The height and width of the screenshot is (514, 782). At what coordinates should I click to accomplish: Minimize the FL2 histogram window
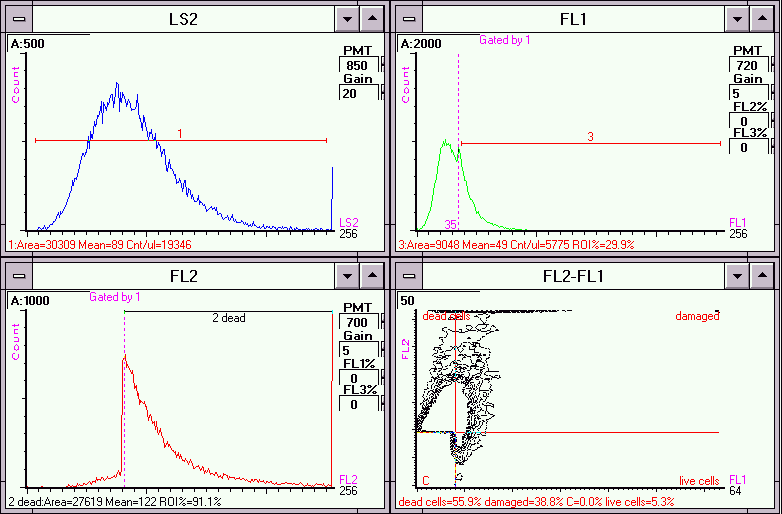coord(347,274)
